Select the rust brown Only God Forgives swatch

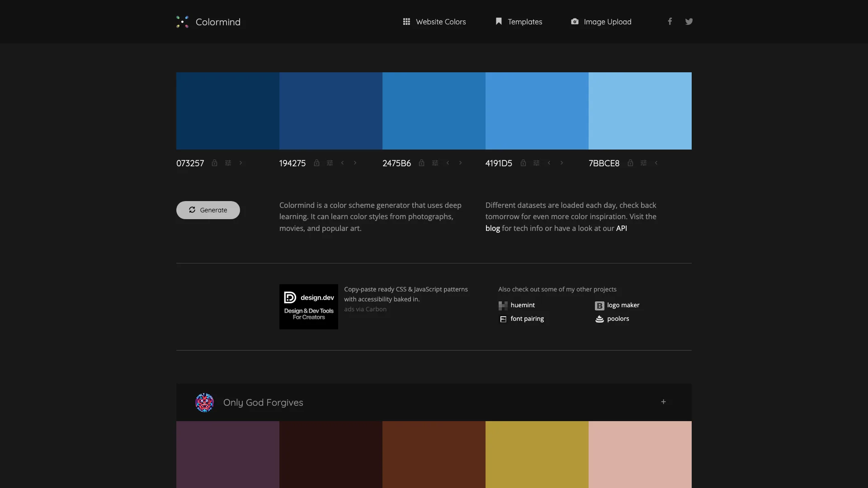[x=434, y=455]
